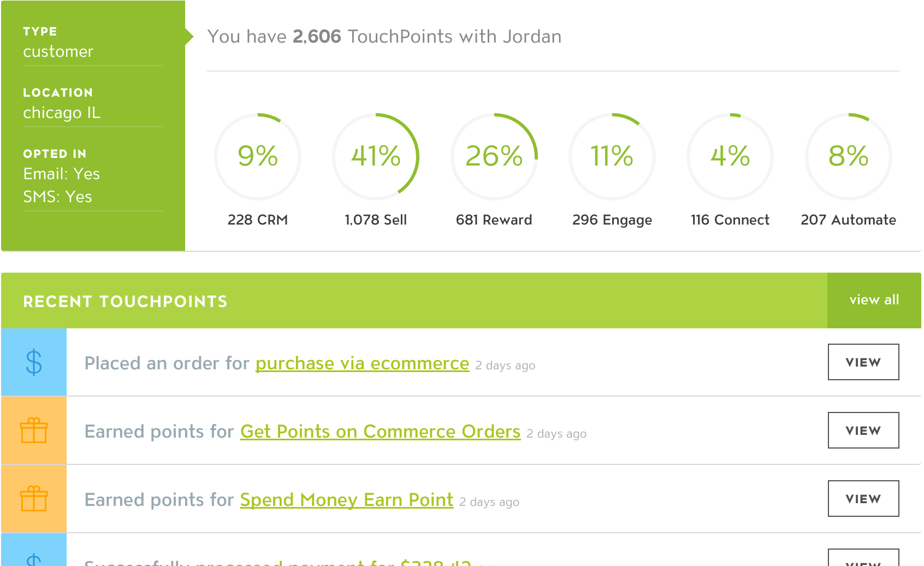Click the green arrow pointer on the profile panel
Image resolution: width=924 pixels, height=566 pixels.
[x=190, y=35]
